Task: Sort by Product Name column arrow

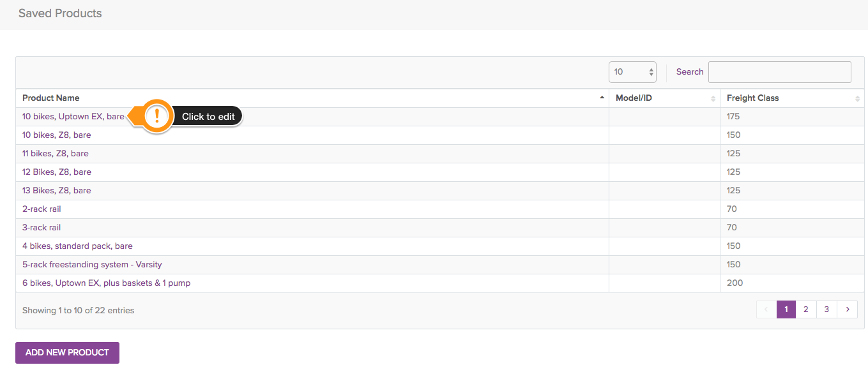Action: pos(602,98)
